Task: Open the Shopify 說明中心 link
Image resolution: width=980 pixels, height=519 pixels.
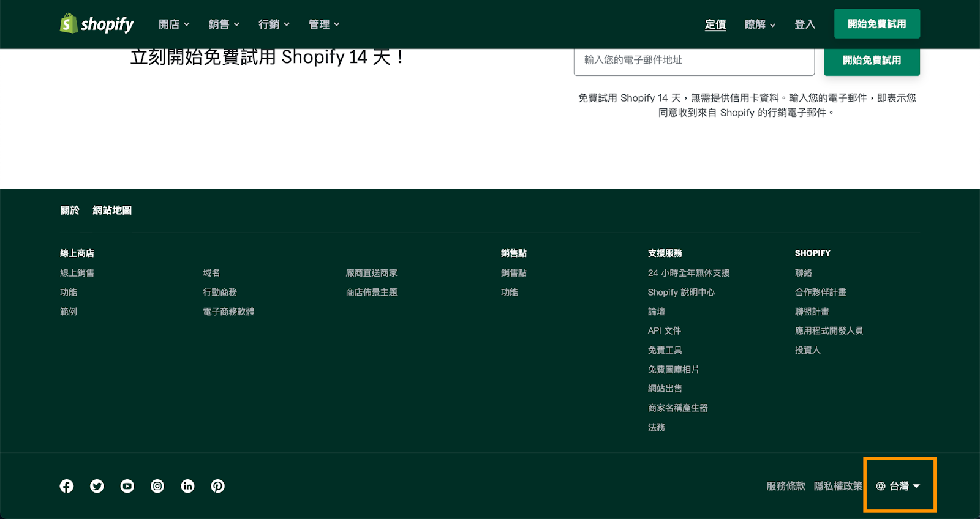Action: (x=681, y=293)
